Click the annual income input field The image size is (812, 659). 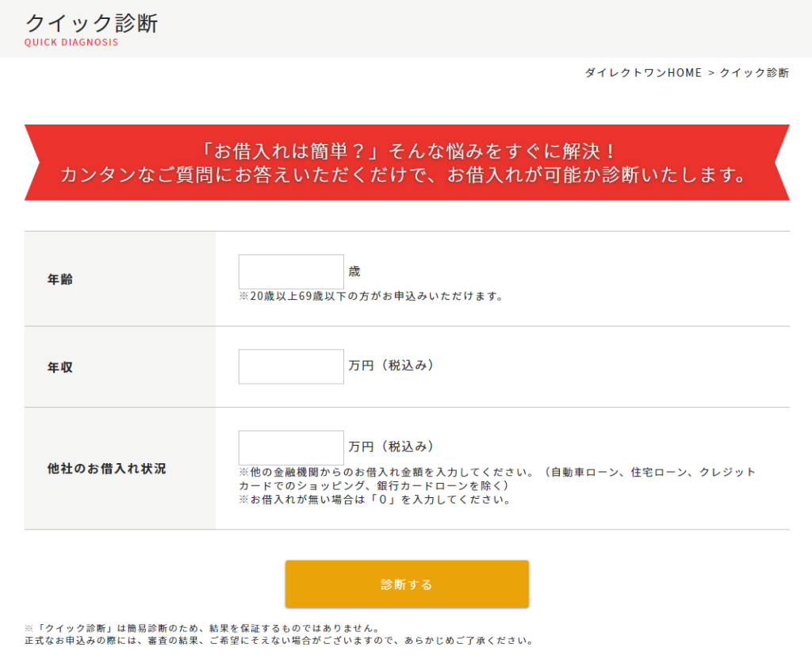click(x=291, y=366)
